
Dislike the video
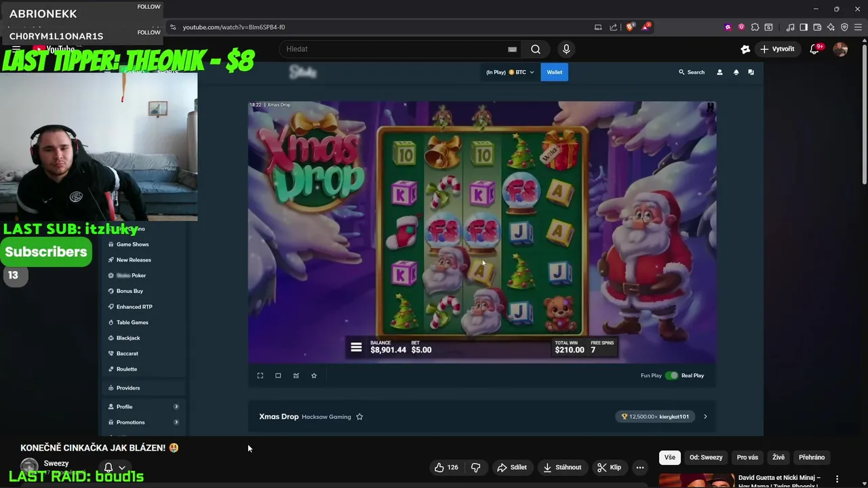475,467
